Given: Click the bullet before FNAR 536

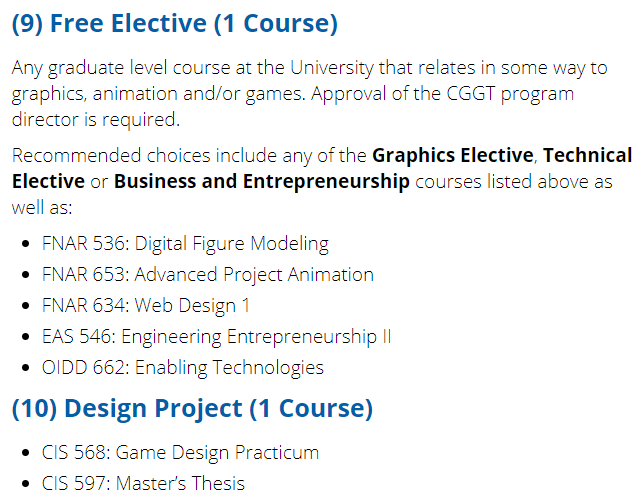Looking at the screenshot, I should [x=26, y=244].
